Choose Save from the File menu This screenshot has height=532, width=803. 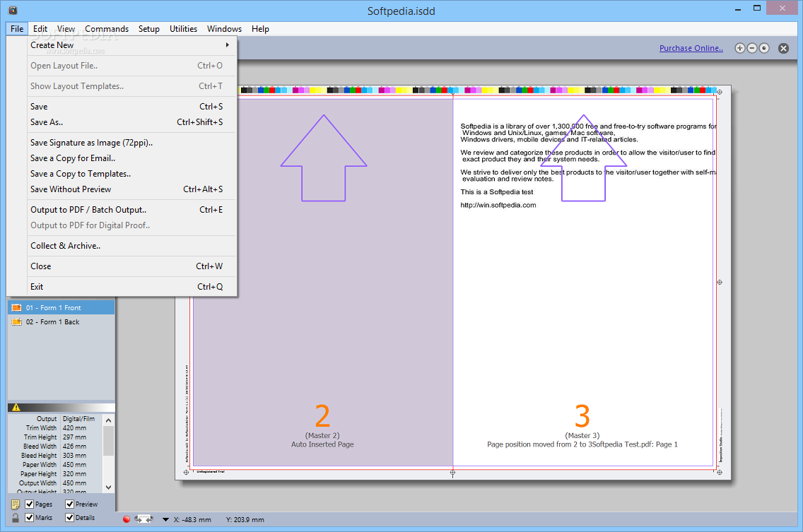[122, 107]
